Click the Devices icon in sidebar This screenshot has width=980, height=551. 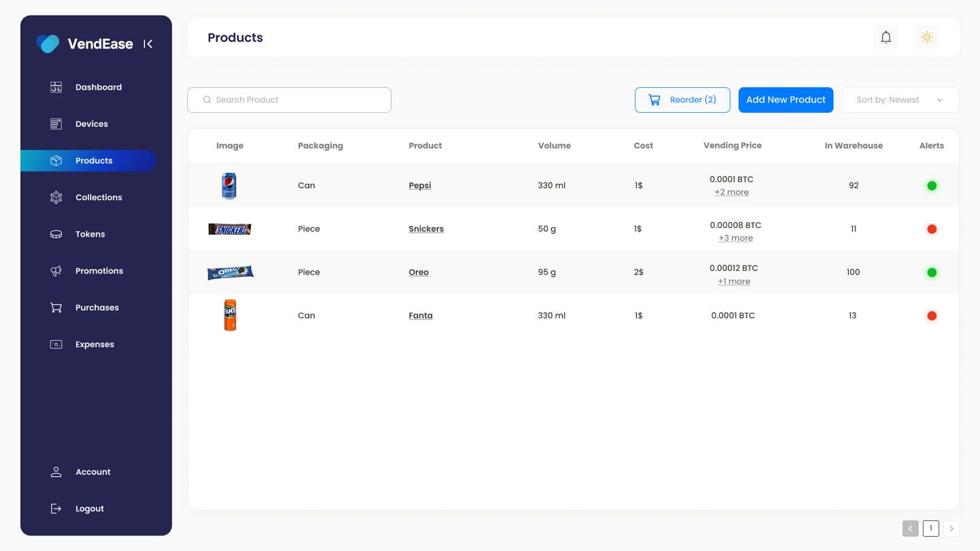[56, 124]
